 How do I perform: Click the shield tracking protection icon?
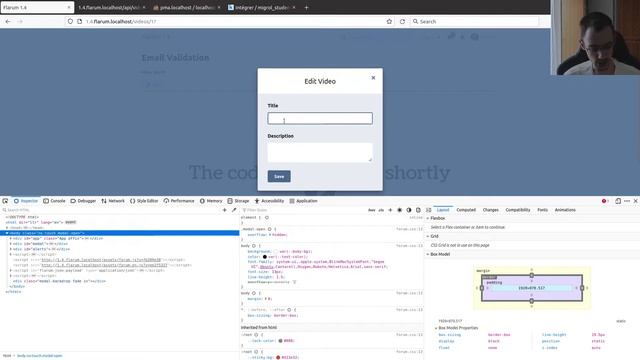pos(70,21)
